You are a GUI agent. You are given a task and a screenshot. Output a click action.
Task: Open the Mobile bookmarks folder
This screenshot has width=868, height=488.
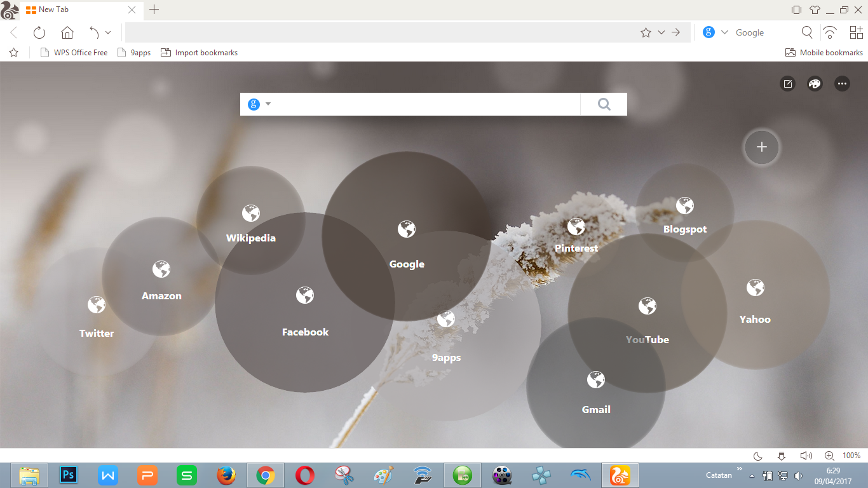click(824, 52)
